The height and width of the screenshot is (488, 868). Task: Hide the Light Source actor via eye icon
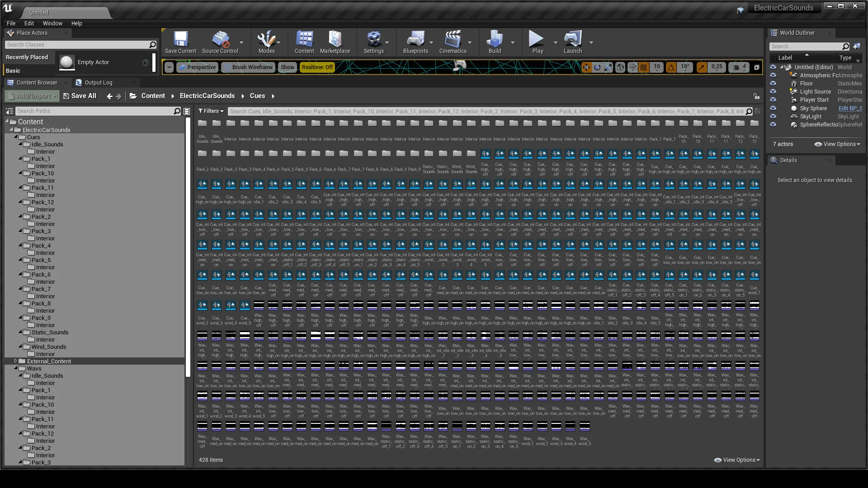773,92
